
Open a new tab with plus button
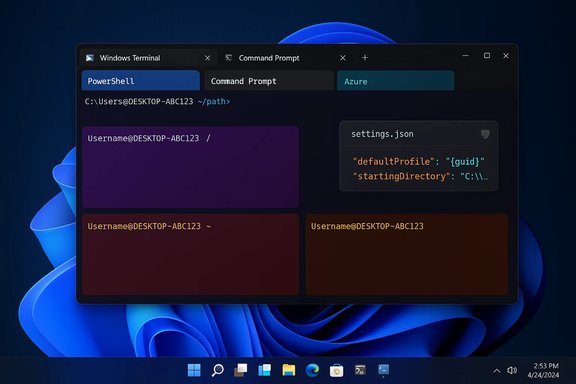[x=365, y=58]
